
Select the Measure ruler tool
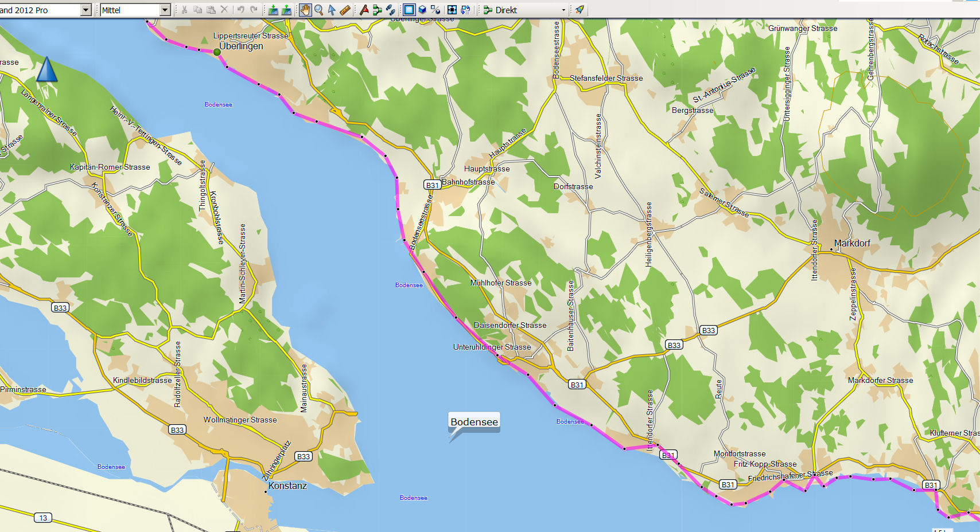(345, 10)
